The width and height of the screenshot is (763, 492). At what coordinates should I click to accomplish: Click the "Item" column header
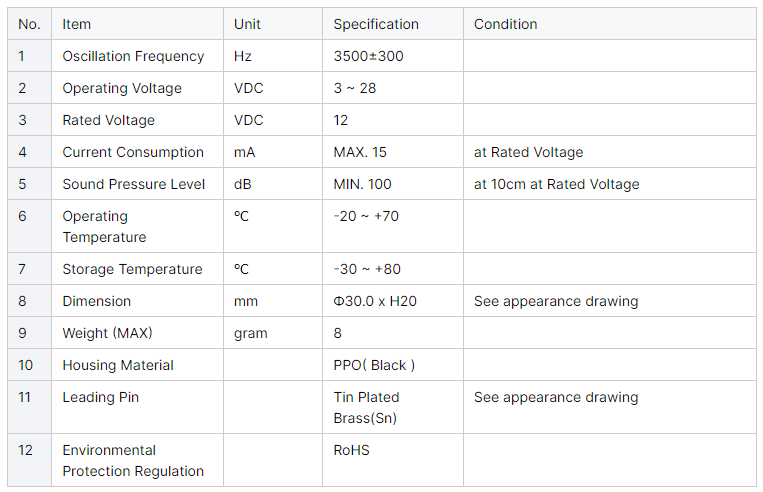(77, 24)
